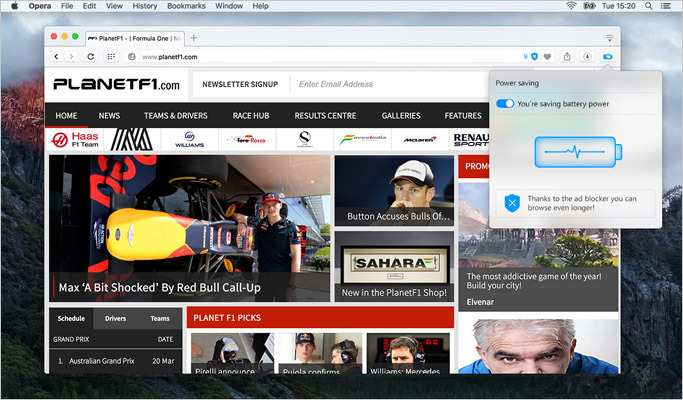The image size is (683, 400).
Task: Open a new tab with plus button
Action: [x=193, y=38]
